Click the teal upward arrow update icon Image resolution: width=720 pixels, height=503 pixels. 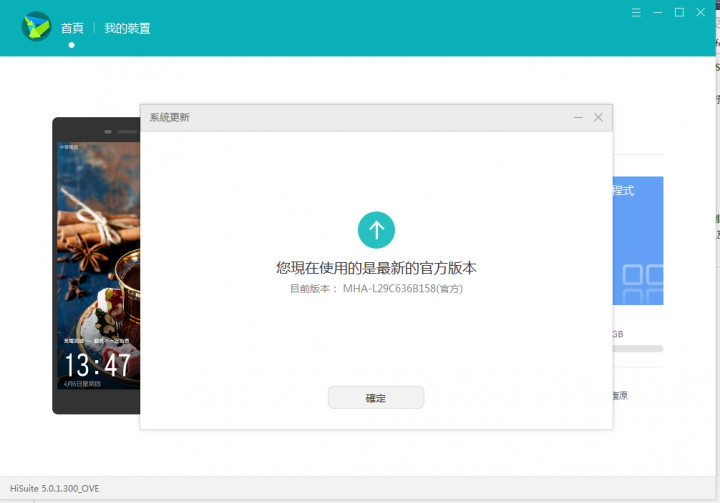pos(376,230)
